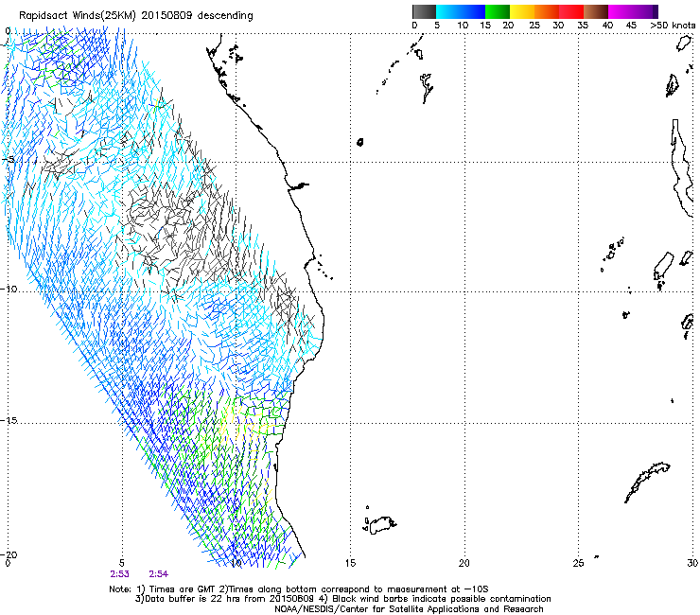This screenshot has height=615, width=700.
Task: Click the '-5' latitude axis label
Action: 9,160
